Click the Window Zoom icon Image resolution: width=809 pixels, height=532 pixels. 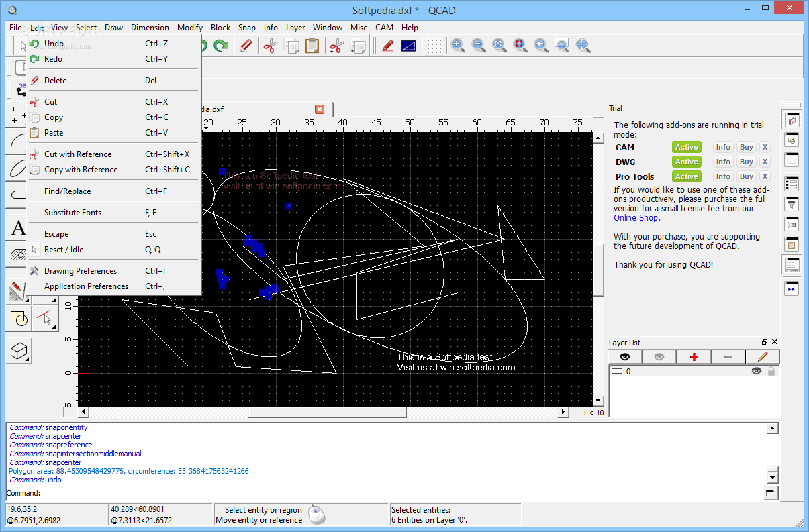click(562, 46)
